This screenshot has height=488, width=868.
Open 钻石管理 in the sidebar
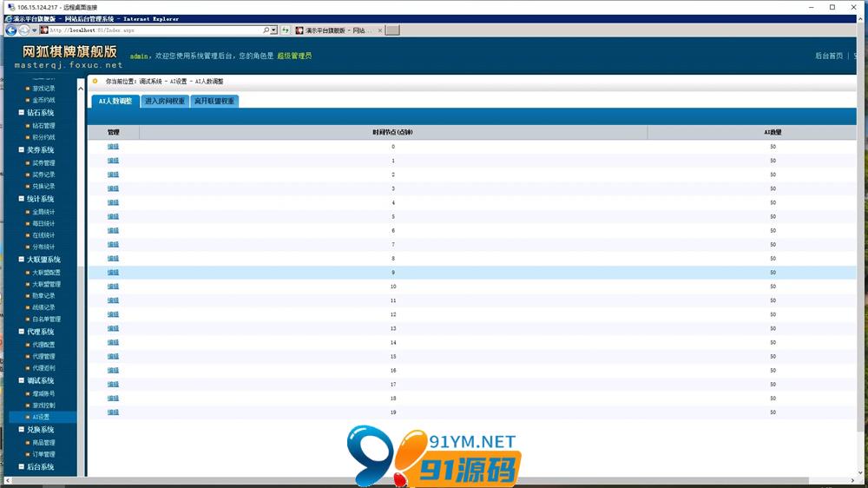pyautogui.click(x=43, y=126)
